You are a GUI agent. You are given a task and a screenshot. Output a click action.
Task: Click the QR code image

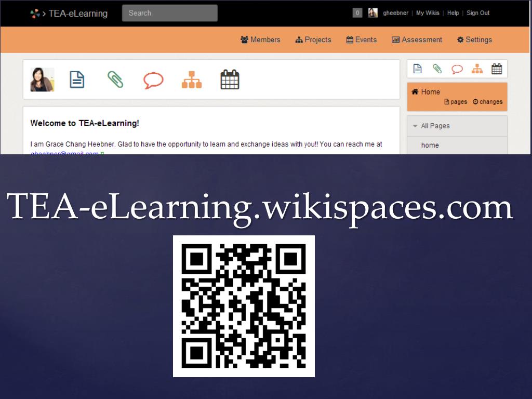pyautogui.click(x=244, y=306)
